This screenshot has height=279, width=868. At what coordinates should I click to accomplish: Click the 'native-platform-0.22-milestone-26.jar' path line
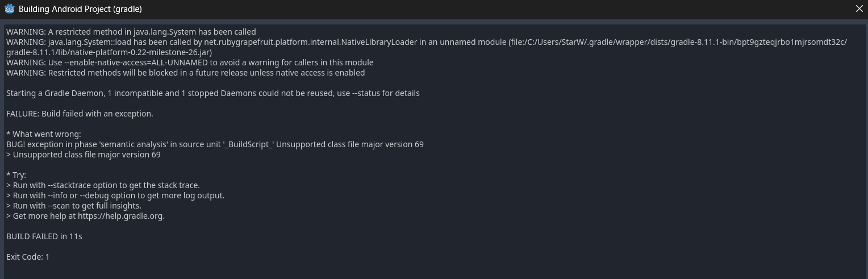(109, 52)
